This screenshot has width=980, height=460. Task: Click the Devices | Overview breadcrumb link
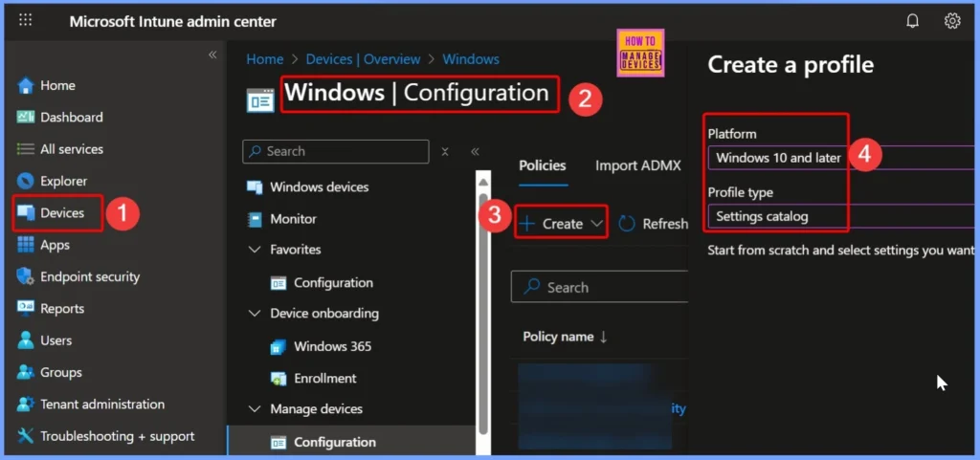[x=366, y=59]
